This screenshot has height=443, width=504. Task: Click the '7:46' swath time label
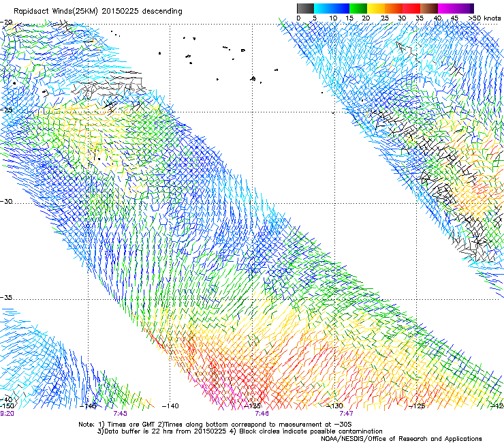coord(262,414)
